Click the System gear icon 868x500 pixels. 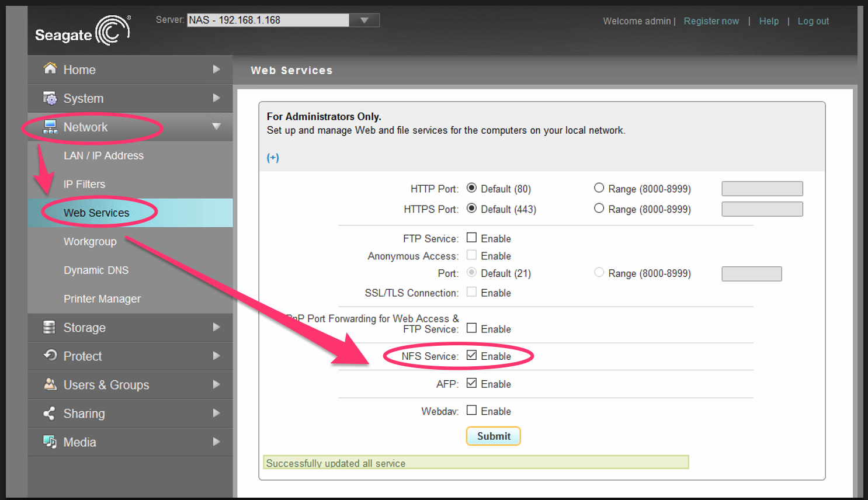click(50, 98)
